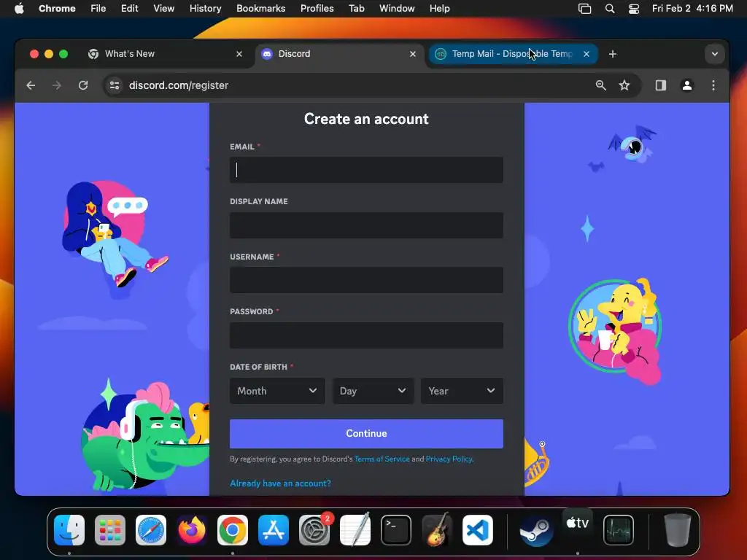This screenshot has height=560, width=747.
Task: Switch to the What's New tab
Action: pos(165,54)
